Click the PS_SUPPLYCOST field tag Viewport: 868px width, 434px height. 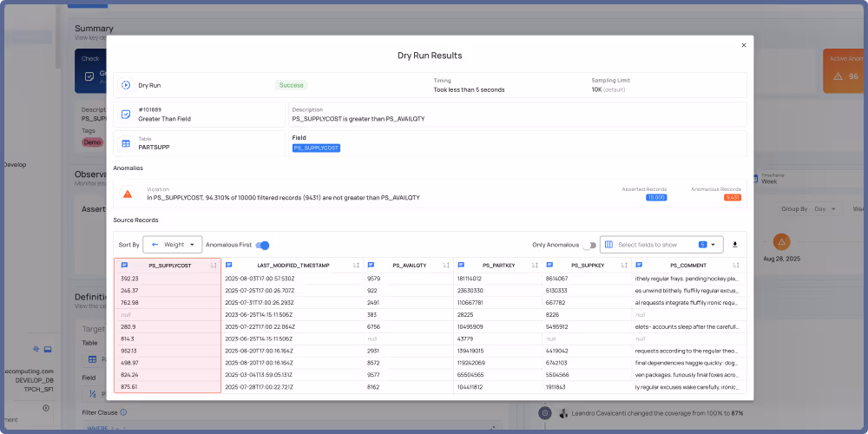click(316, 148)
